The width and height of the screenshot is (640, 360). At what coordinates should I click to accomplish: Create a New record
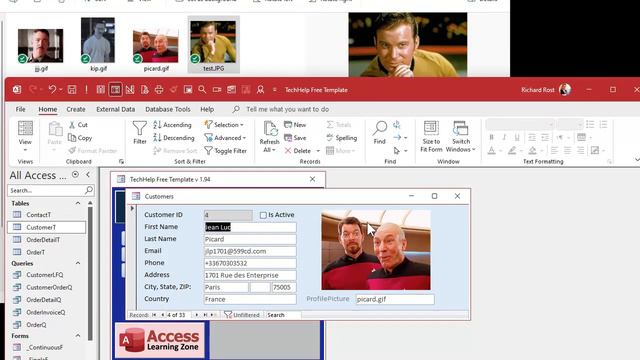(x=295, y=125)
